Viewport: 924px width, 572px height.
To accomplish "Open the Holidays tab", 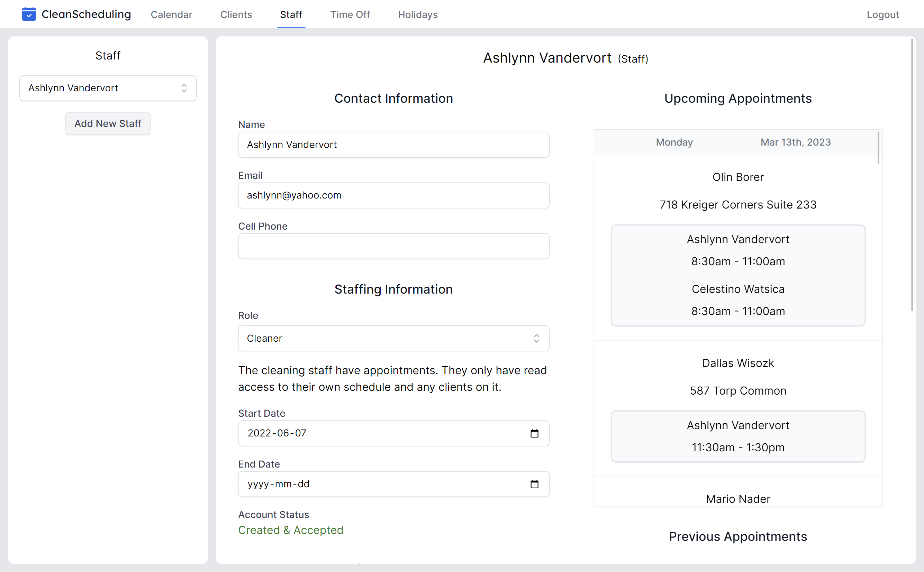I will [x=417, y=15].
